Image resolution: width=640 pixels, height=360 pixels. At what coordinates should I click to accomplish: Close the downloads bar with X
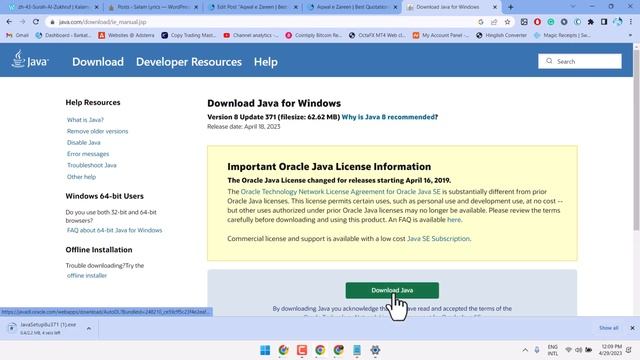coord(632,328)
